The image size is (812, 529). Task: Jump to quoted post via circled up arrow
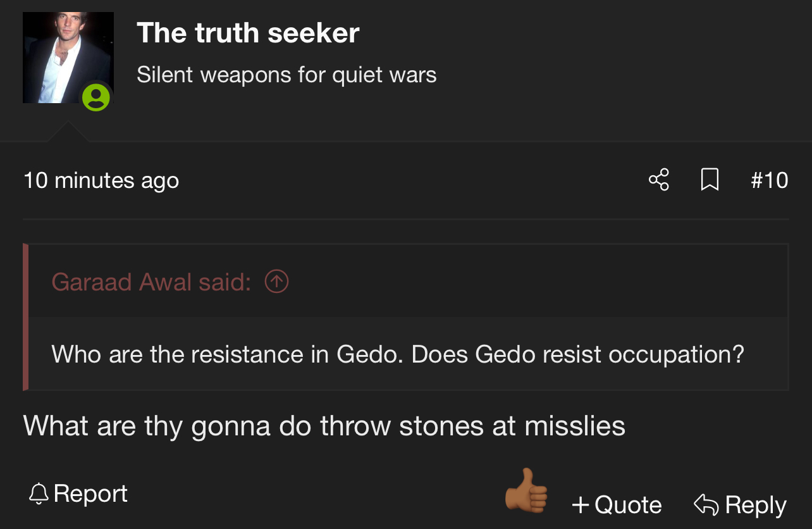pyautogui.click(x=276, y=282)
